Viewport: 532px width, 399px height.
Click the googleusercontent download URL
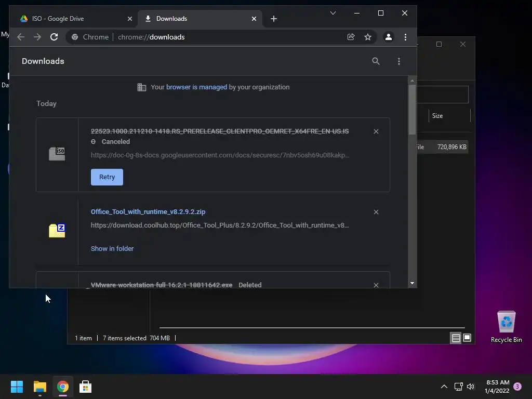tap(220, 155)
